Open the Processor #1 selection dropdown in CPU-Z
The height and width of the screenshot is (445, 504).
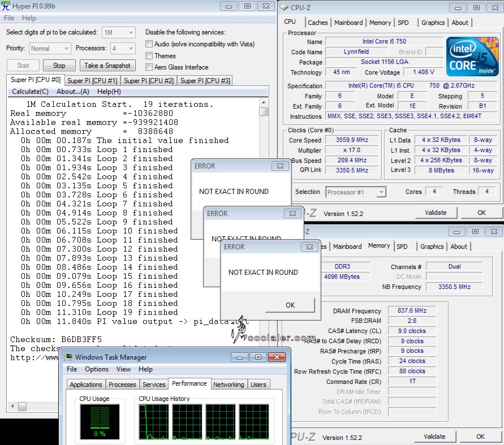coord(355,192)
